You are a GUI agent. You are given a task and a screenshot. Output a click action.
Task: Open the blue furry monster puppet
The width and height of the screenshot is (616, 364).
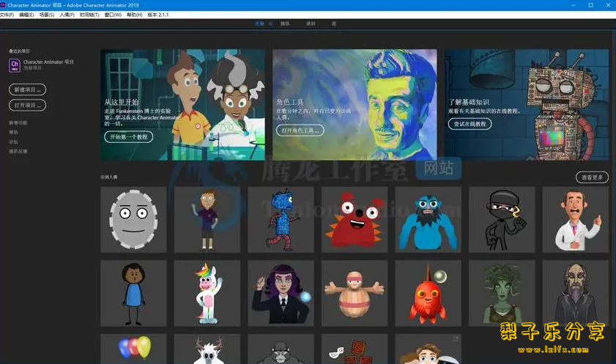428,220
